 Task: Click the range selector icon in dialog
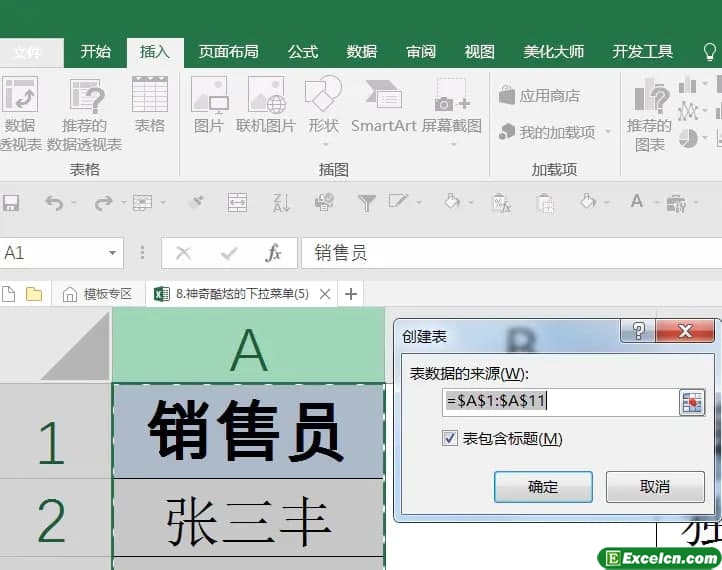pyautogui.click(x=692, y=402)
